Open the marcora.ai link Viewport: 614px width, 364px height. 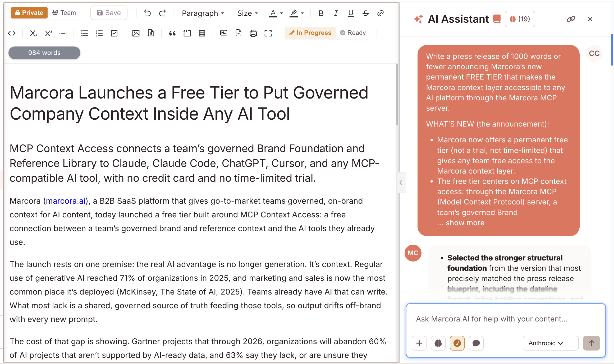pos(66,201)
